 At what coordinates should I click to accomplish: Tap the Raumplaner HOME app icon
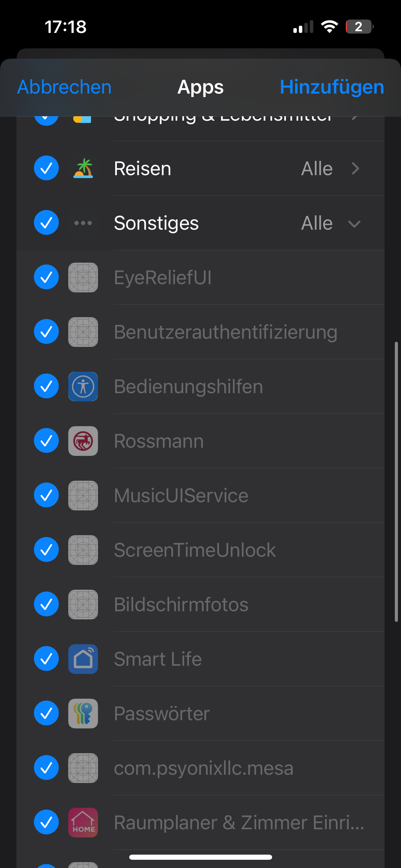(x=83, y=822)
